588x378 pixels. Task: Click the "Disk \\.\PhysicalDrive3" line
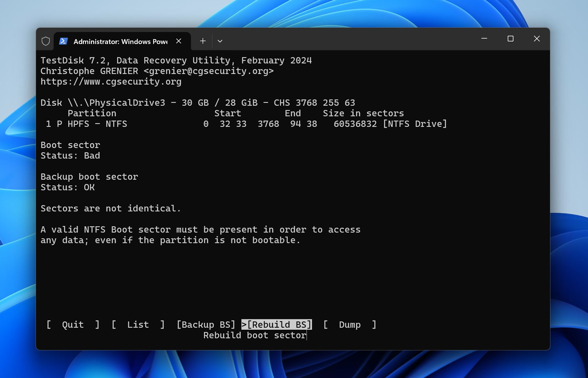tap(198, 103)
